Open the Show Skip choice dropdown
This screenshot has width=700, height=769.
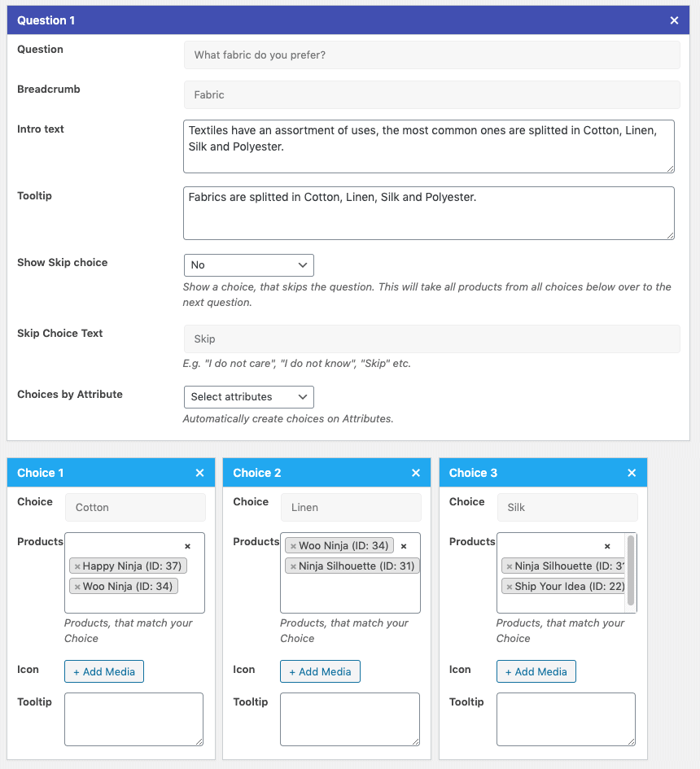coord(248,264)
